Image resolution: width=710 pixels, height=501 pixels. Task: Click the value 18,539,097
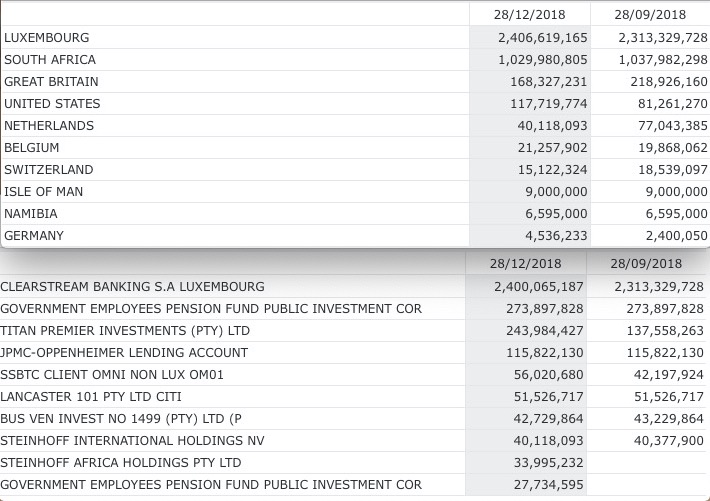[673, 169]
